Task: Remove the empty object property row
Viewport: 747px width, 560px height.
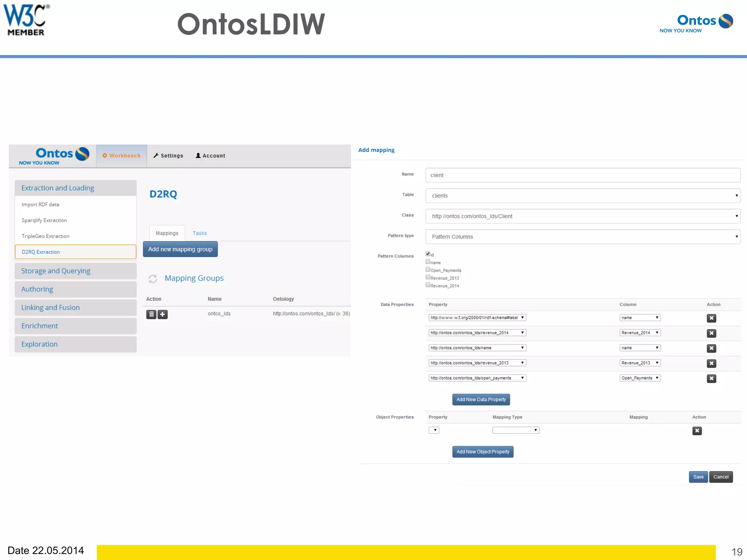Action: tap(697, 431)
